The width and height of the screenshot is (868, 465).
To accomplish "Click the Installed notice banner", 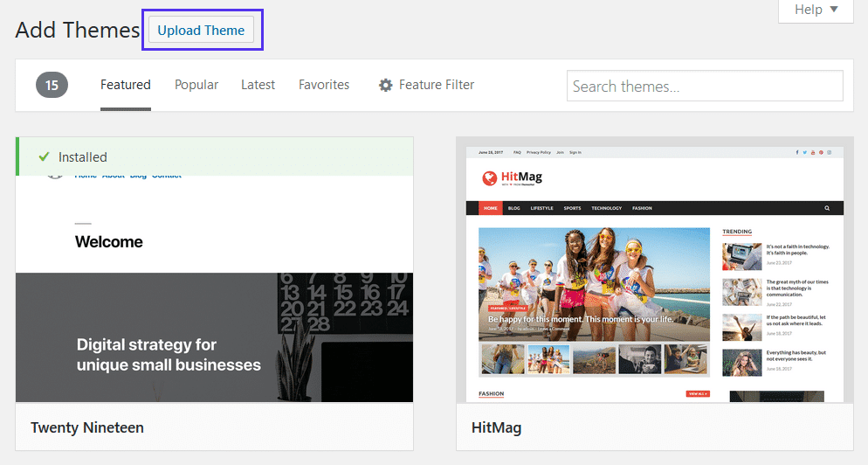I will (x=214, y=156).
